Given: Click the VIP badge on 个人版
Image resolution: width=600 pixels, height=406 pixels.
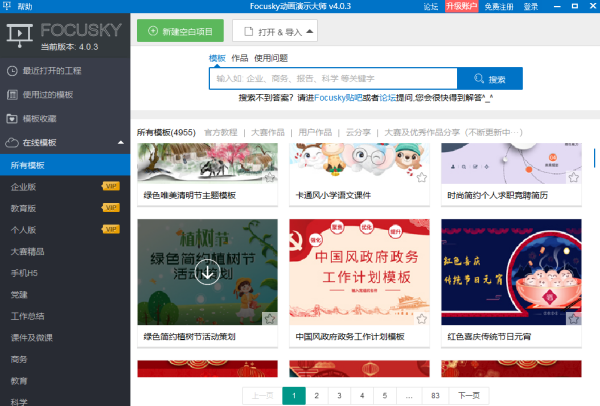Looking at the screenshot, I should click(x=111, y=229).
